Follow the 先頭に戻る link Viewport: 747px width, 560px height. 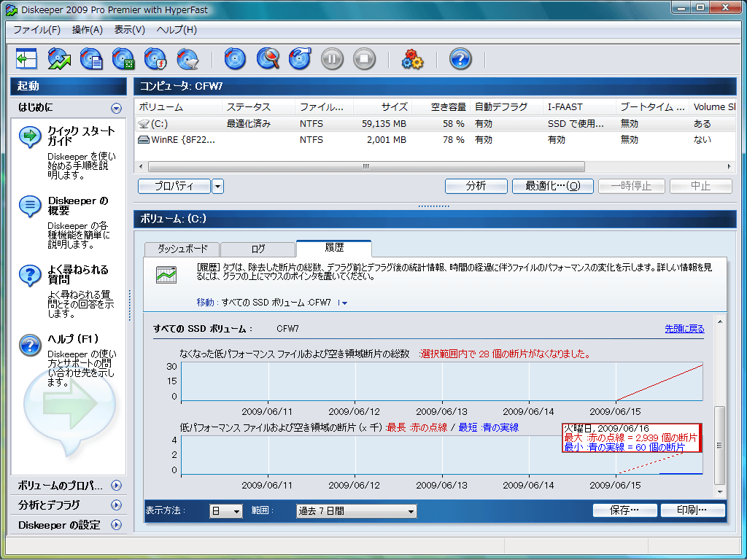coord(684,329)
